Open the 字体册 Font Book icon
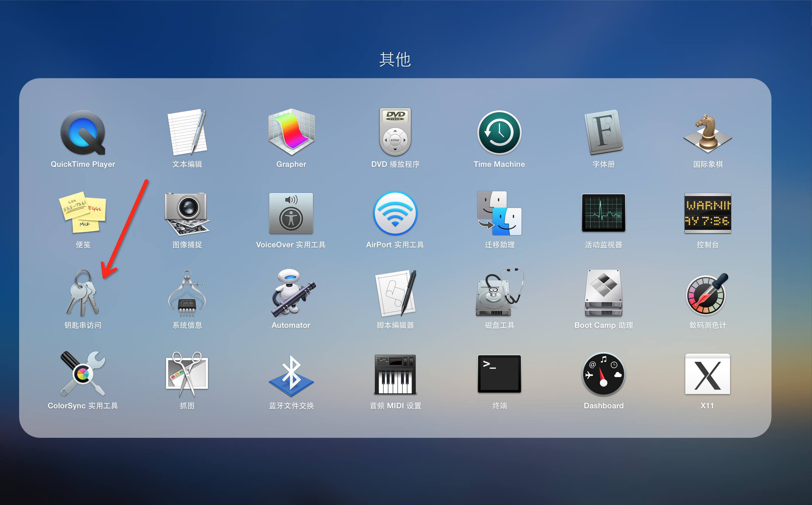This screenshot has width=812, height=505. click(604, 132)
